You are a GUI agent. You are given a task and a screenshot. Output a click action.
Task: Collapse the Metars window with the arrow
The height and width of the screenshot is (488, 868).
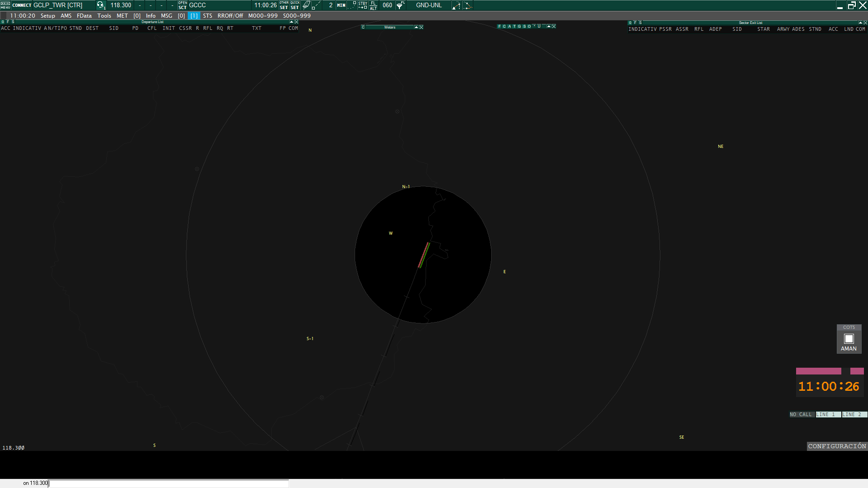pyautogui.click(x=416, y=27)
